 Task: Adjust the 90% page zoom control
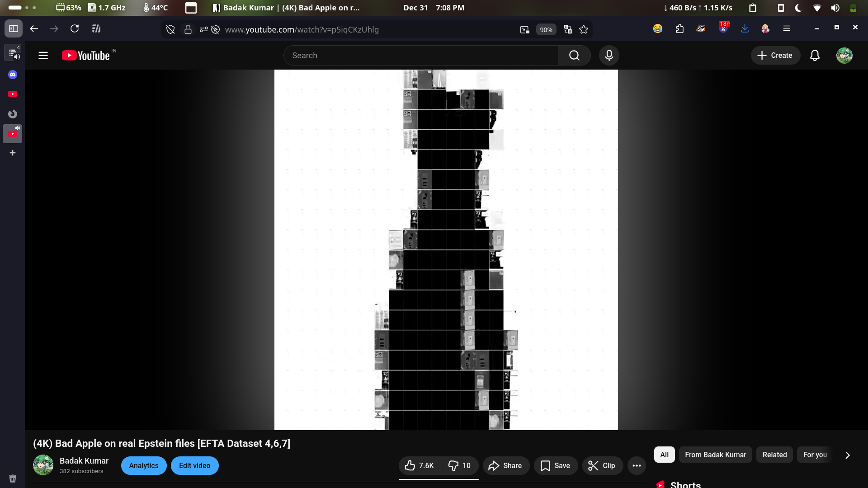[x=546, y=29]
